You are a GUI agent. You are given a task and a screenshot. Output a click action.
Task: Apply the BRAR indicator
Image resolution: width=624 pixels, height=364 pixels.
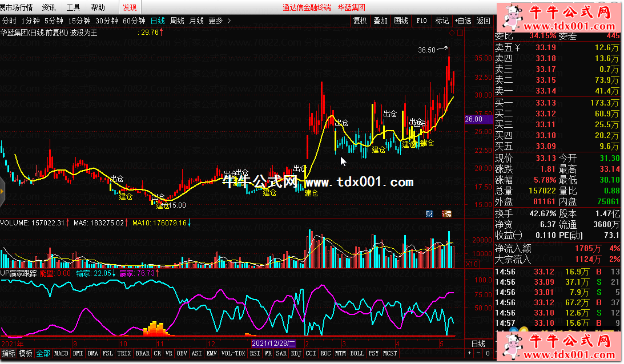[143, 353]
